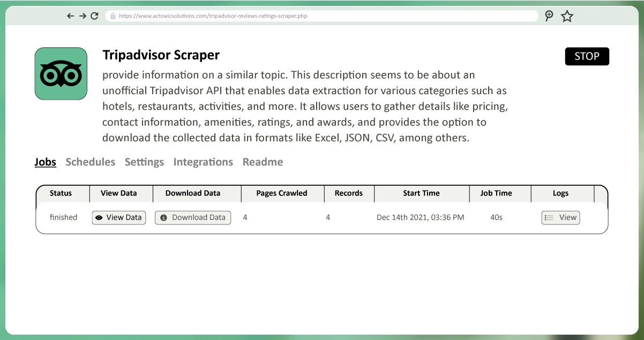Click the browser back arrow
Screen dimensions: 644x340
click(70, 16)
